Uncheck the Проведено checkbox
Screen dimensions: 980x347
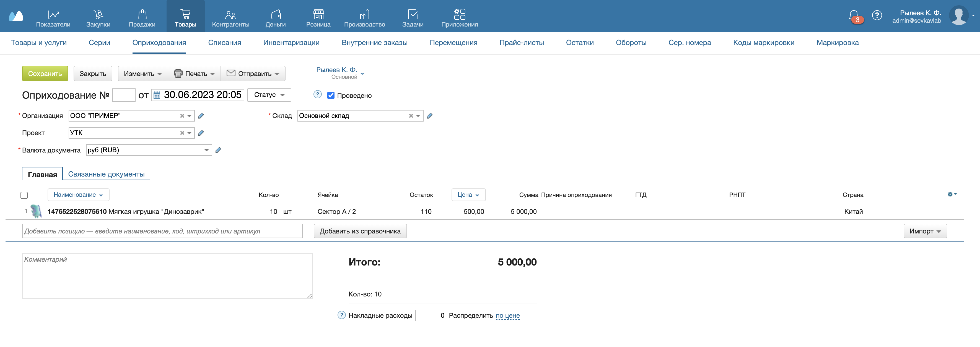point(331,95)
